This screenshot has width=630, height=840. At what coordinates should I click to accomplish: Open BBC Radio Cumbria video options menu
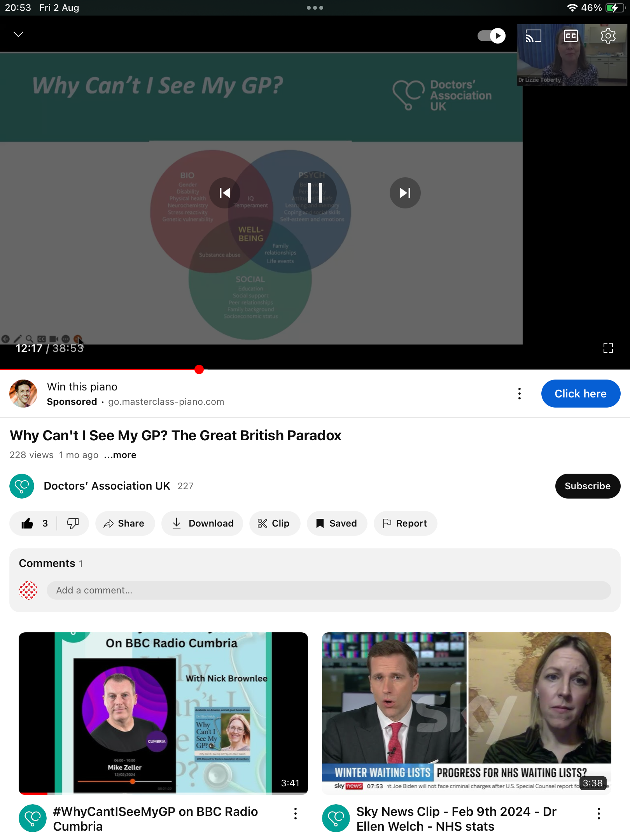tap(296, 814)
